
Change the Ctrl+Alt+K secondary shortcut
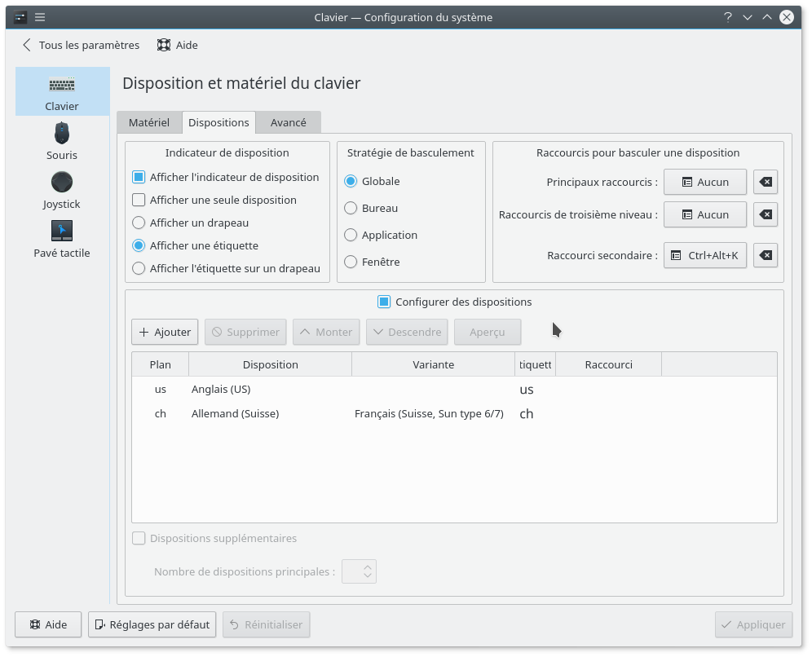705,255
